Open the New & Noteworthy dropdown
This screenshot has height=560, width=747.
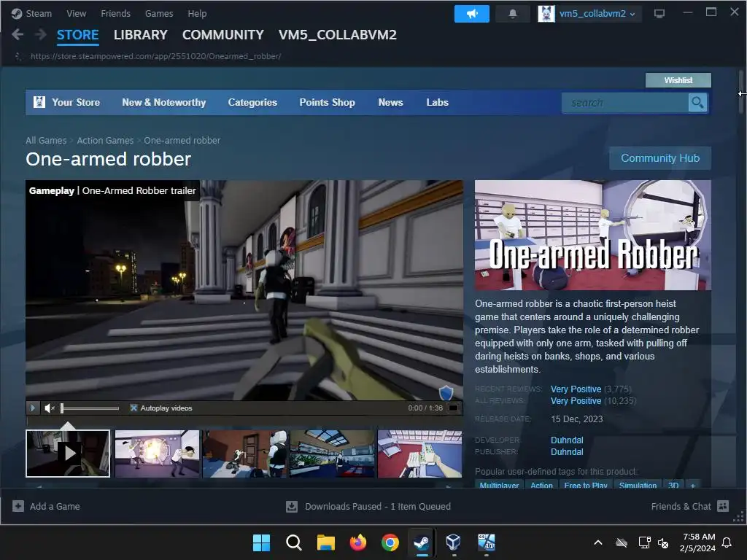pyautogui.click(x=164, y=102)
